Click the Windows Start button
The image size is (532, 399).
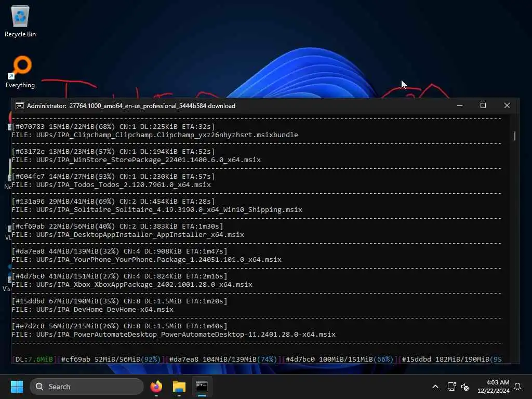17,387
